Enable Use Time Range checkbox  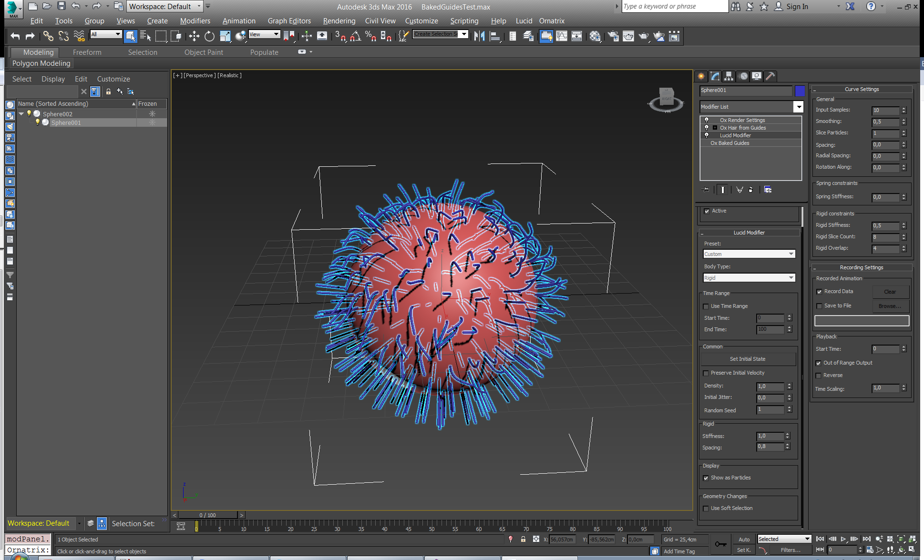point(706,306)
